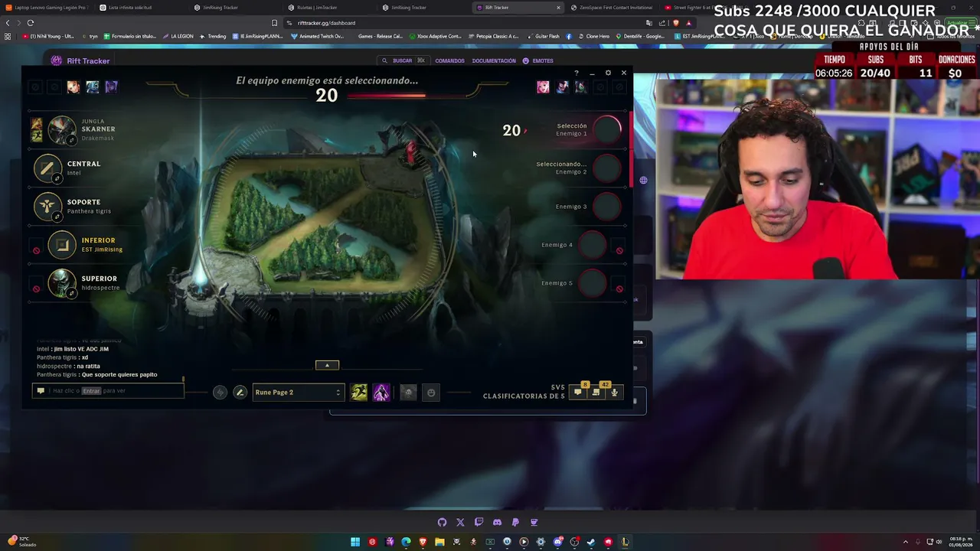Open the League client help question mark
980x551 pixels.
(577, 73)
